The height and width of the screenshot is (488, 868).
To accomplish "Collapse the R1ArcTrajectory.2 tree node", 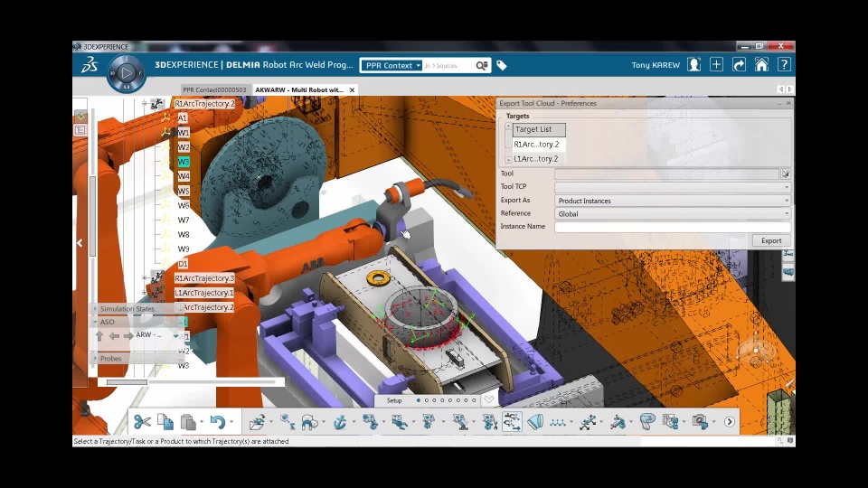I will (x=145, y=103).
